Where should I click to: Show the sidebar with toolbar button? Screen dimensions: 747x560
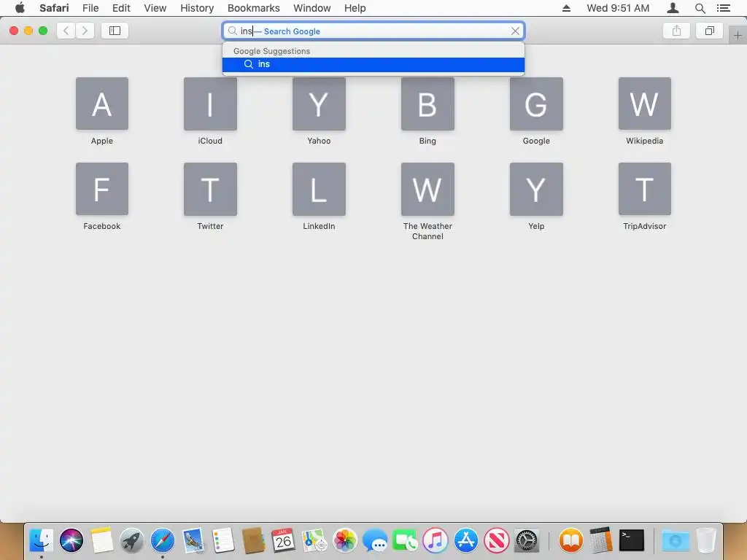click(x=115, y=31)
